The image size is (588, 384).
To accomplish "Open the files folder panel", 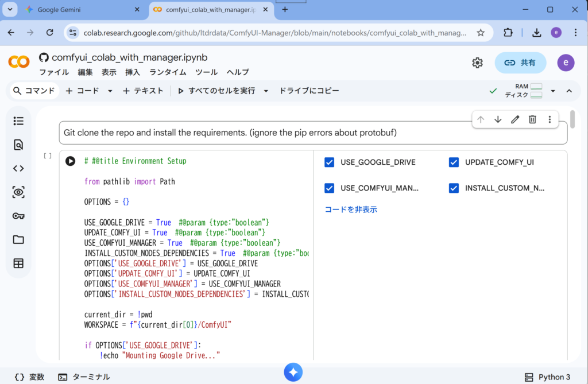I will 18,239.
